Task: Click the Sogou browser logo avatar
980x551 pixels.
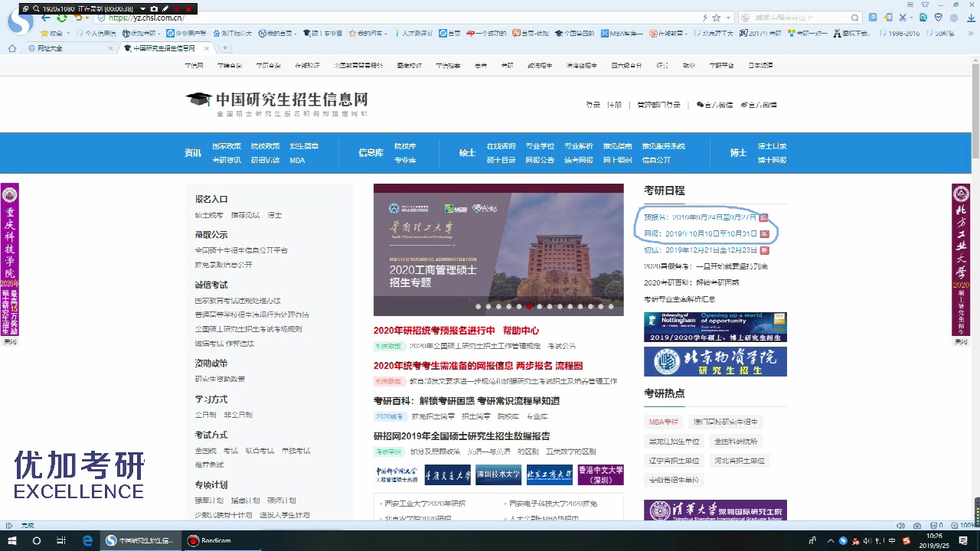Action: pyautogui.click(x=21, y=21)
